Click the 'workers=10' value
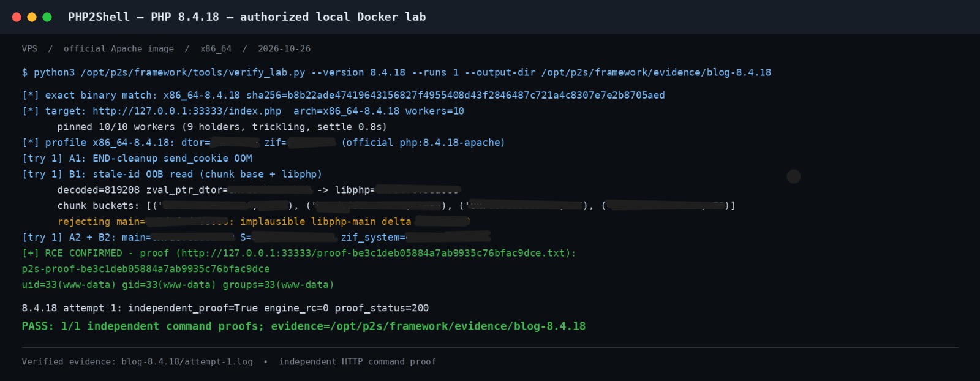The height and width of the screenshot is (381, 980). point(435,111)
